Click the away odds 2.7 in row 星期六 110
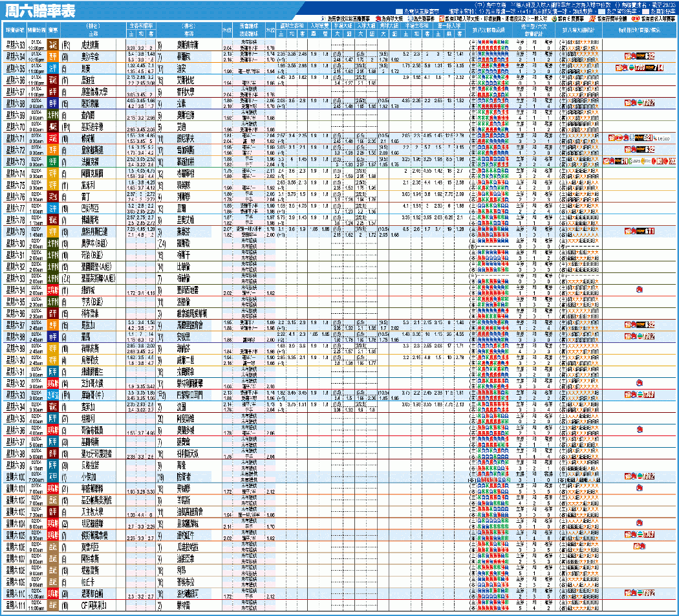This screenshot has height=616, width=679. tap(151, 597)
